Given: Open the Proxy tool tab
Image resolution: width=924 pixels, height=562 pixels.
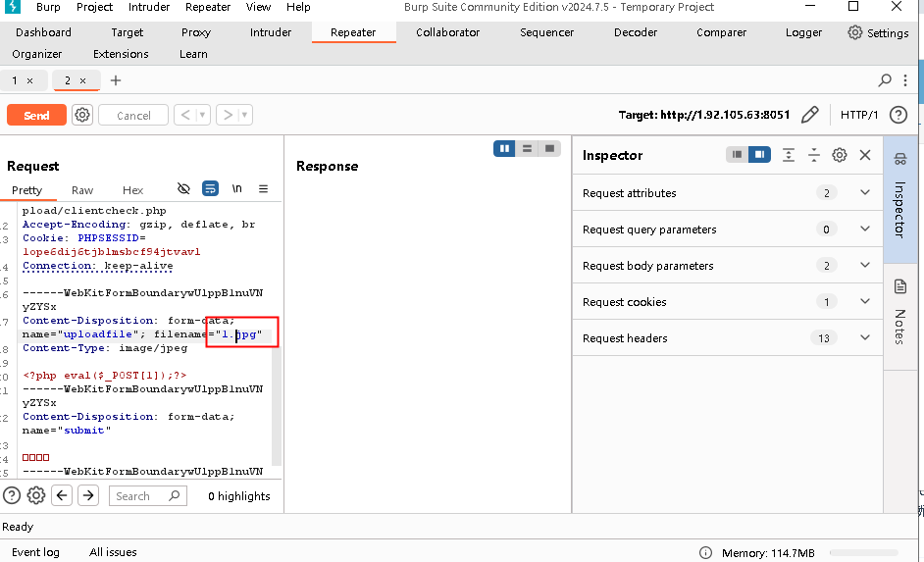Looking at the screenshot, I should click(x=195, y=32).
